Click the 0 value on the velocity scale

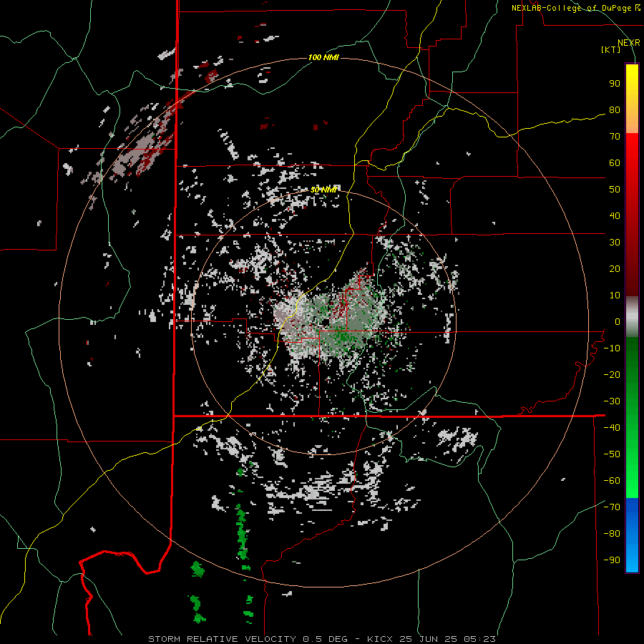click(618, 322)
